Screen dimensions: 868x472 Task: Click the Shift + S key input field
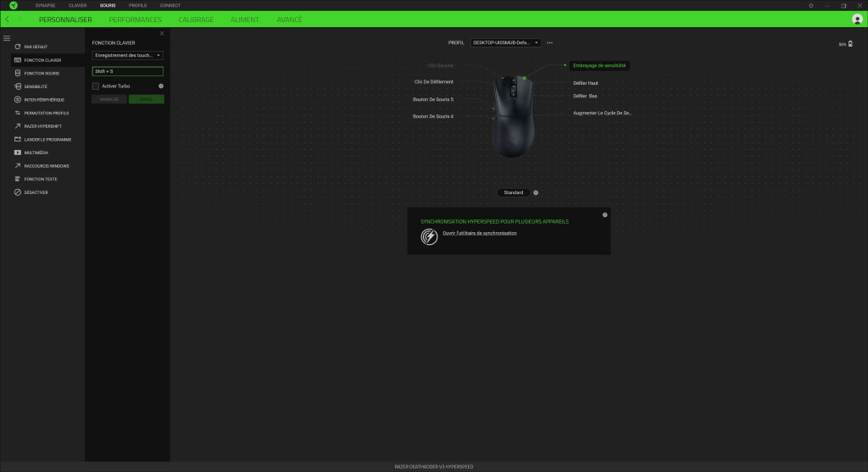[127, 71]
